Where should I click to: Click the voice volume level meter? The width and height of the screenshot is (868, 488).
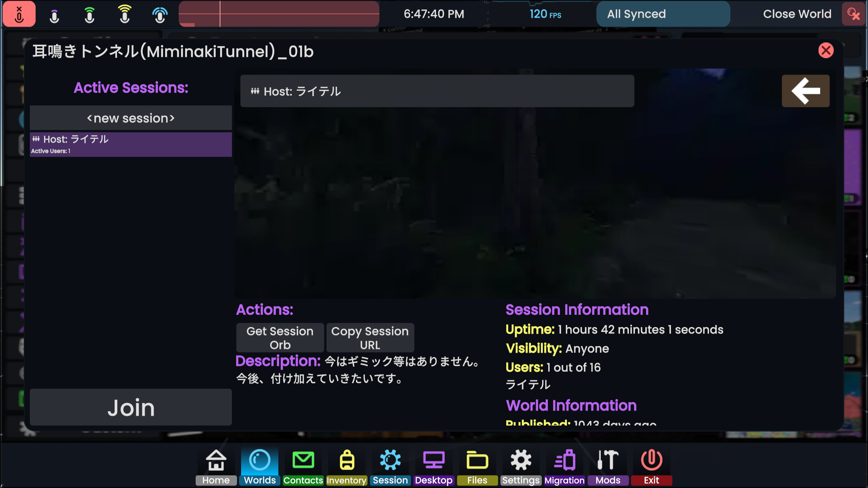[x=279, y=14]
